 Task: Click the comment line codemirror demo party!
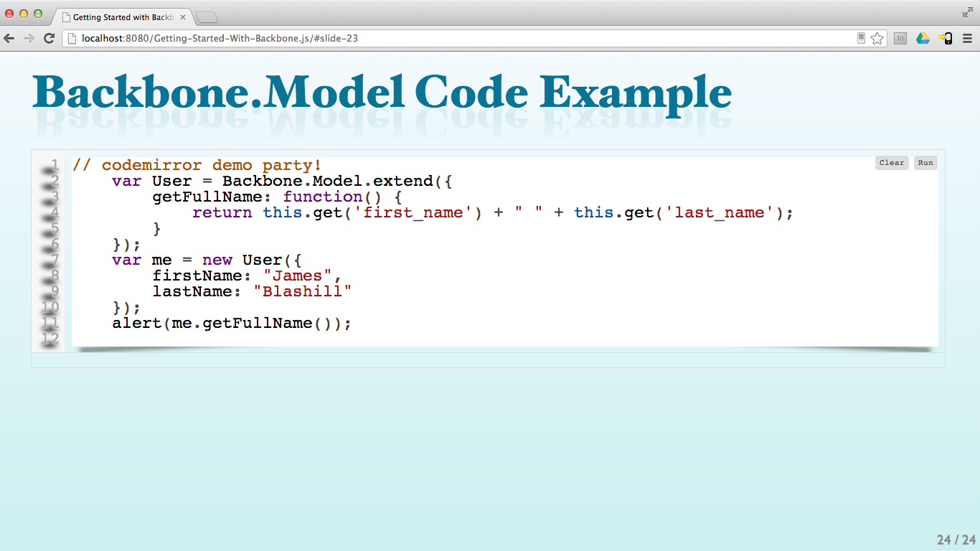click(197, 166)
